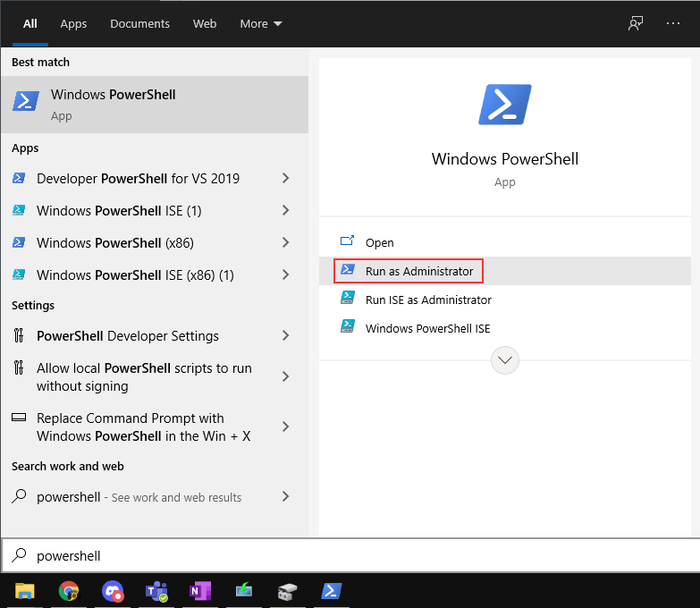Click the Windows PowerShell ISE action icon
This screenshot has width=700, height=608.
coord(348,326)
